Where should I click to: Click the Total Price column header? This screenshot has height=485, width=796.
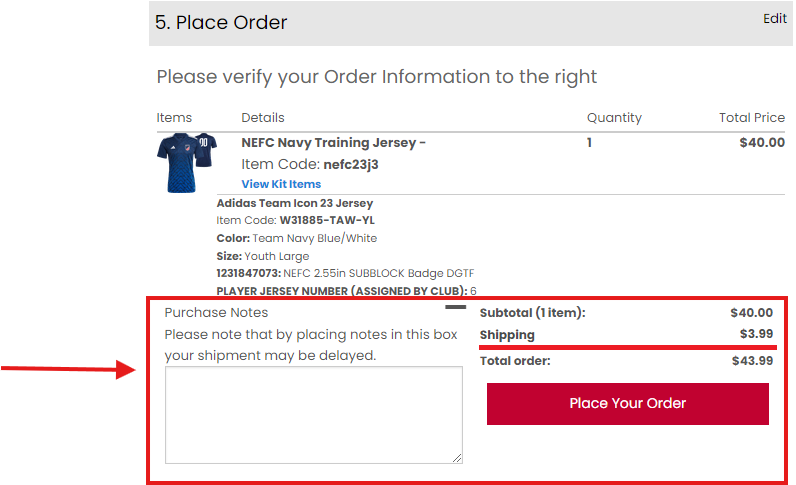pyautogui.click(x=752, y=118)
